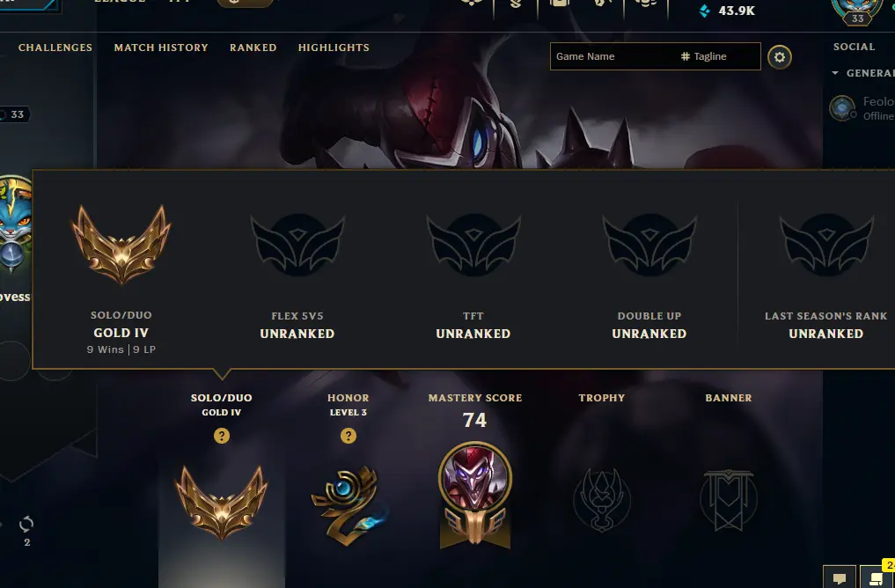895x588 pixels.
Task: Select offline friend Feolo in social list
Action: [x=862, y=108]
